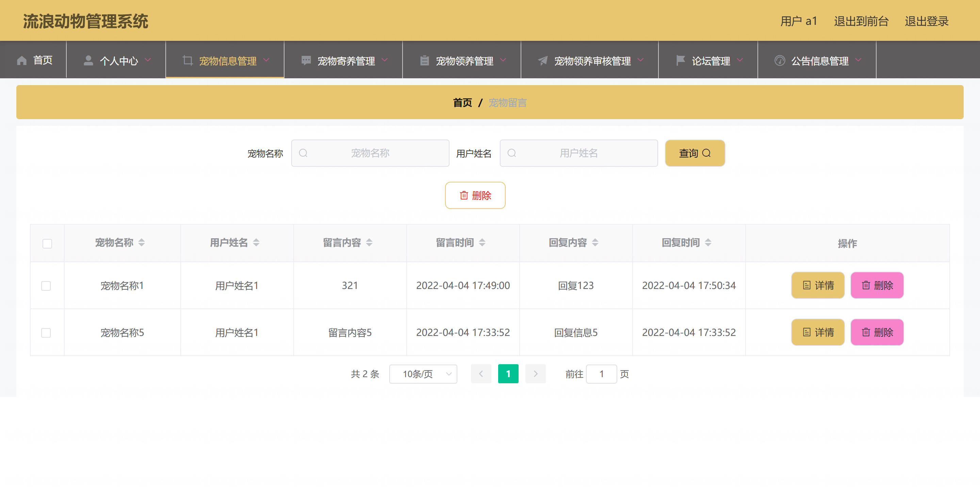Focus the 宠物名称 search input
Viewport: 980px width, 499px height.
click(370, 153)
